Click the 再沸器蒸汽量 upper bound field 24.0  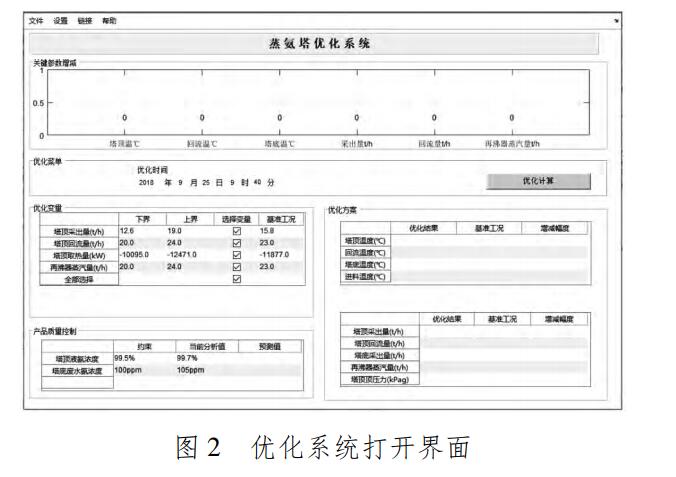174,267
